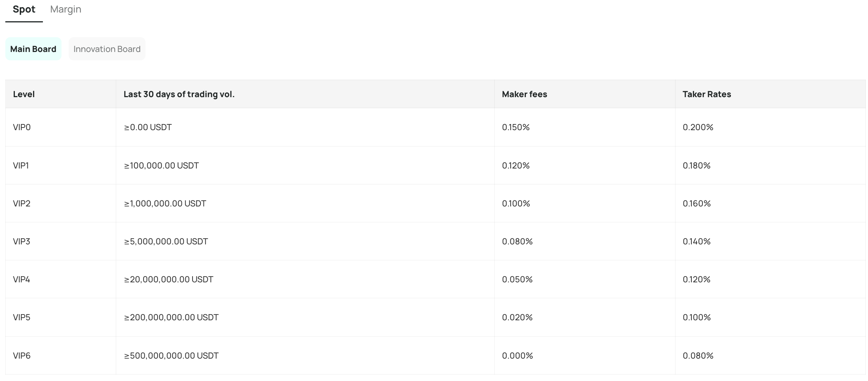Viewport: 868px width, 381px height.
Task: Click the 0.050% maker fee for VIP4
Action: pyautogui.click(x=517, y=279)
